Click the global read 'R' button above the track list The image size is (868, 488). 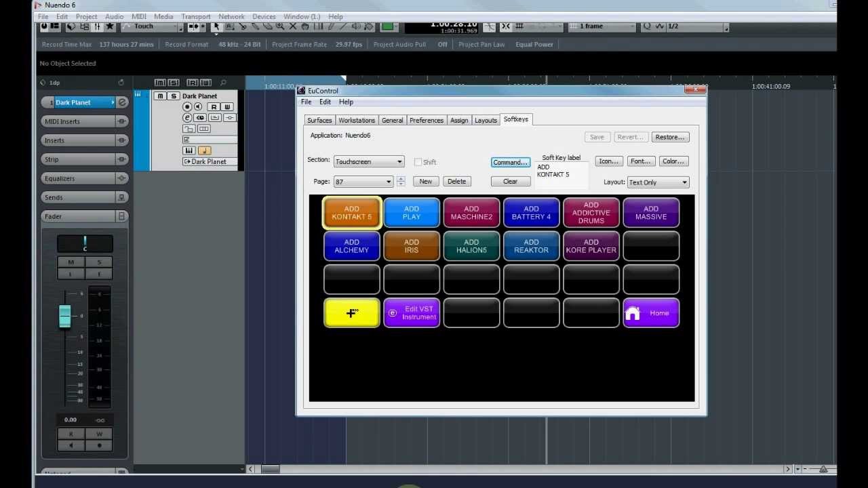point(193,83)
